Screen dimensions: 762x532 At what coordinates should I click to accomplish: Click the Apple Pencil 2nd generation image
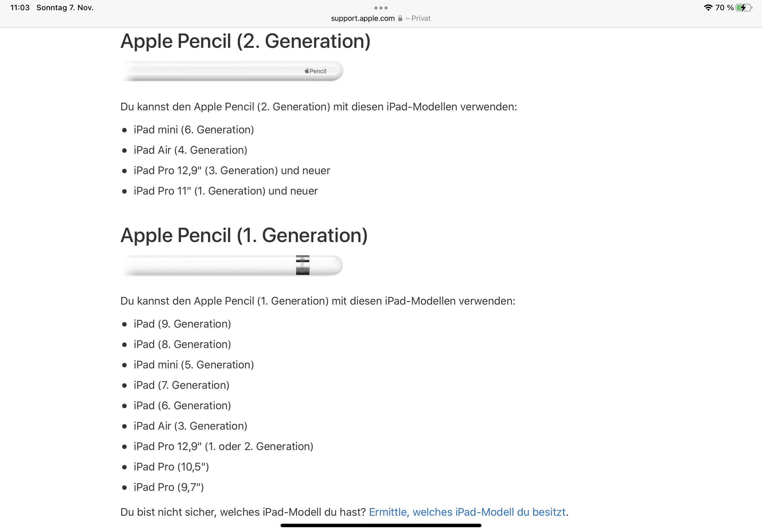[232, 71]
